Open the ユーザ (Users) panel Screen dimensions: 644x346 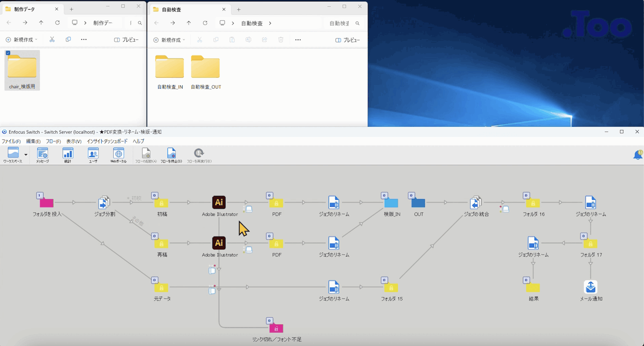(x=93, y=154)
